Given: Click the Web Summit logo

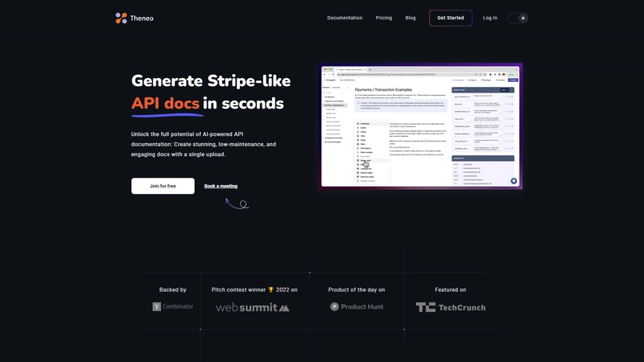Looking at the screenshot, I should coord(253,307).
